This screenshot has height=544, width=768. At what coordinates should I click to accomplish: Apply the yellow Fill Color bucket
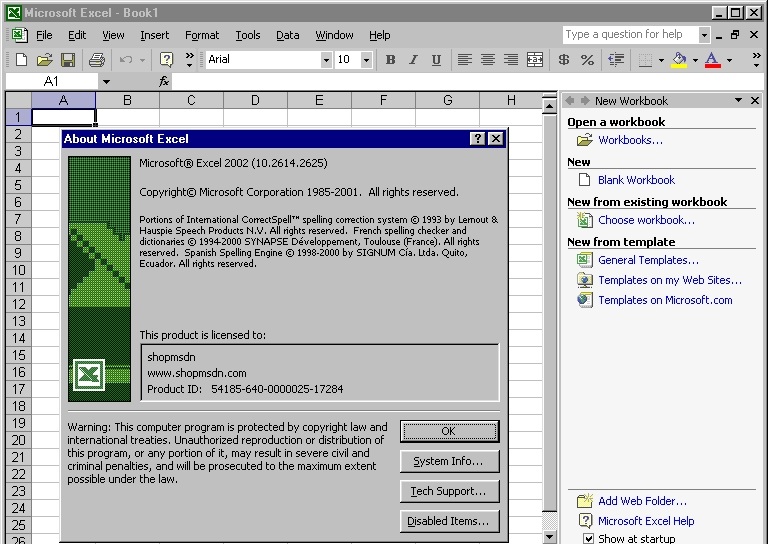coord(679,60)
